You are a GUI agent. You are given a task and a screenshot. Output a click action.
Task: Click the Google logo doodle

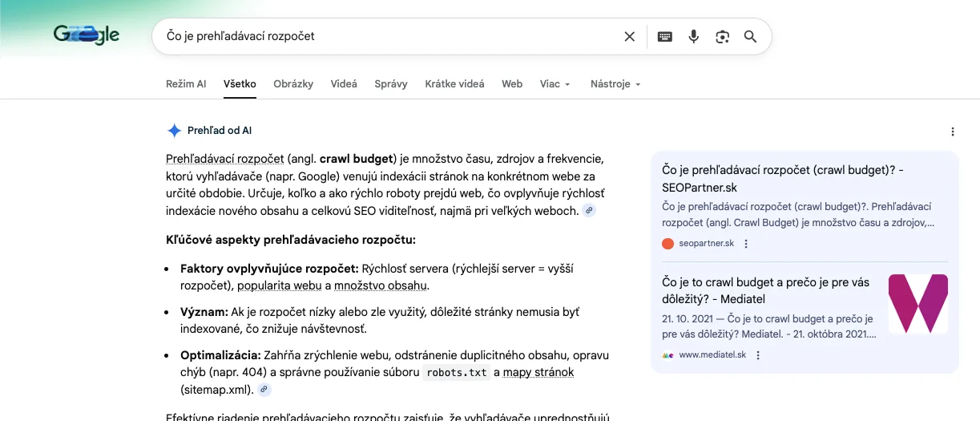87,34
